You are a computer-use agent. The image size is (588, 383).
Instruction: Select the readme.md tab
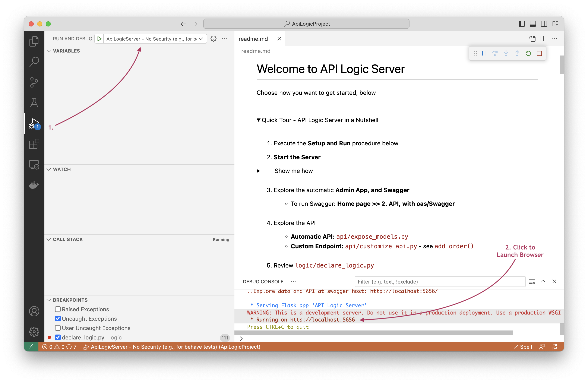point(253,39)
